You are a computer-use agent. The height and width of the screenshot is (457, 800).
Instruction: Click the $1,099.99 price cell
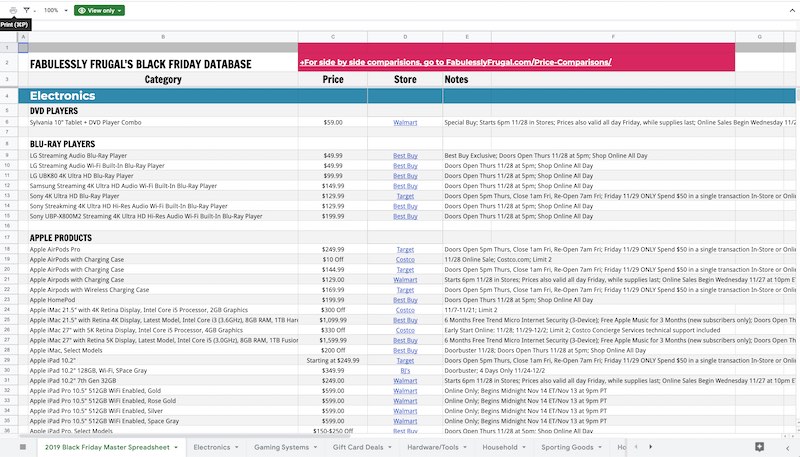click(x=333, y=320)
